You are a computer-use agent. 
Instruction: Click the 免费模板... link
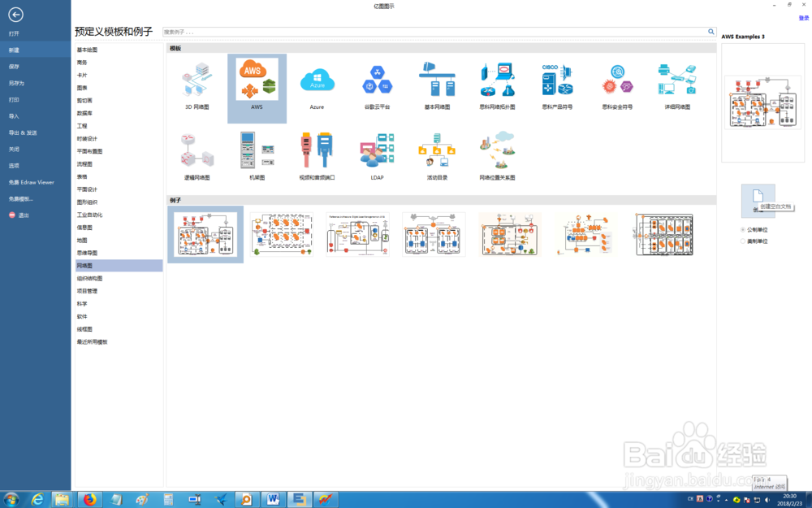[21, 199]
